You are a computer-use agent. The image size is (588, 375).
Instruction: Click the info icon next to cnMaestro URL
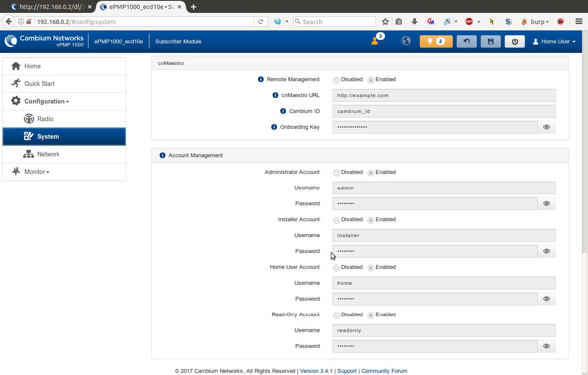[275, 95]
